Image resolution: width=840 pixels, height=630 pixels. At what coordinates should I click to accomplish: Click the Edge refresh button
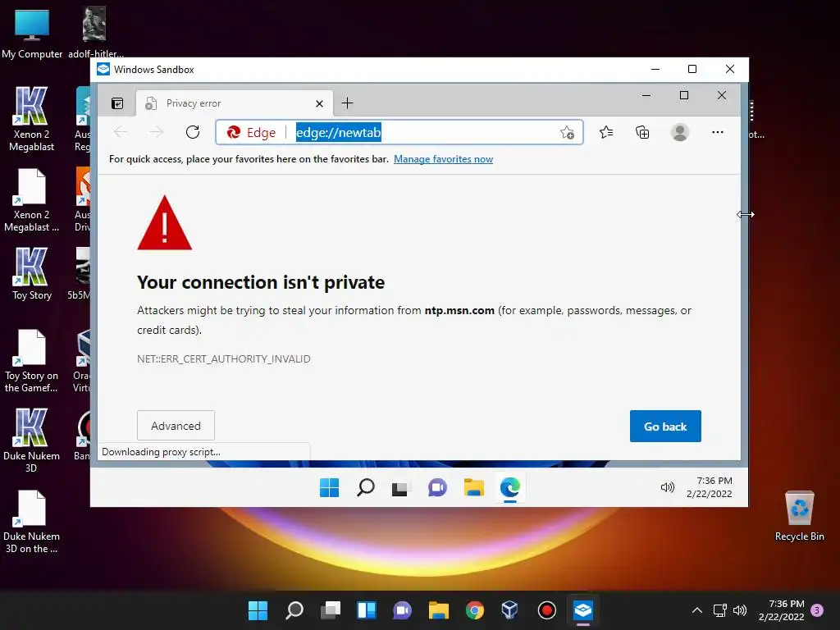tap(193, 132)
